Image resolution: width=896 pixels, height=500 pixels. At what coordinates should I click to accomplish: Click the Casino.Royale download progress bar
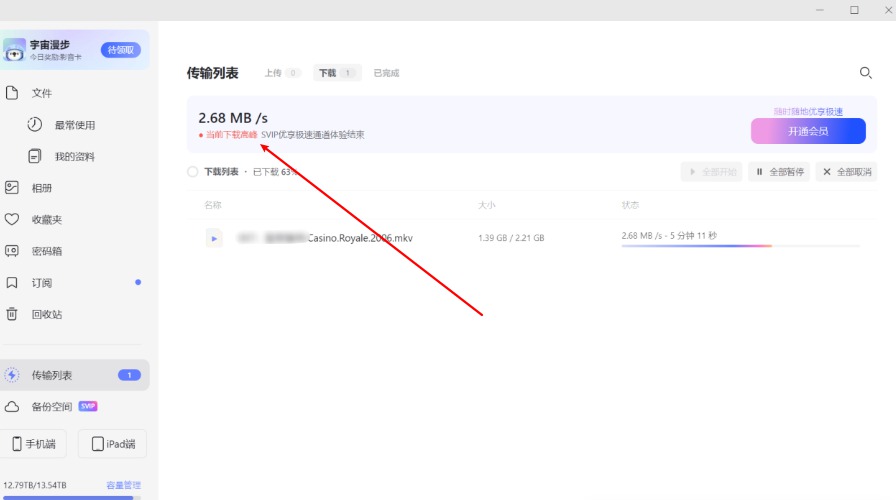click(x=740, y=245)
